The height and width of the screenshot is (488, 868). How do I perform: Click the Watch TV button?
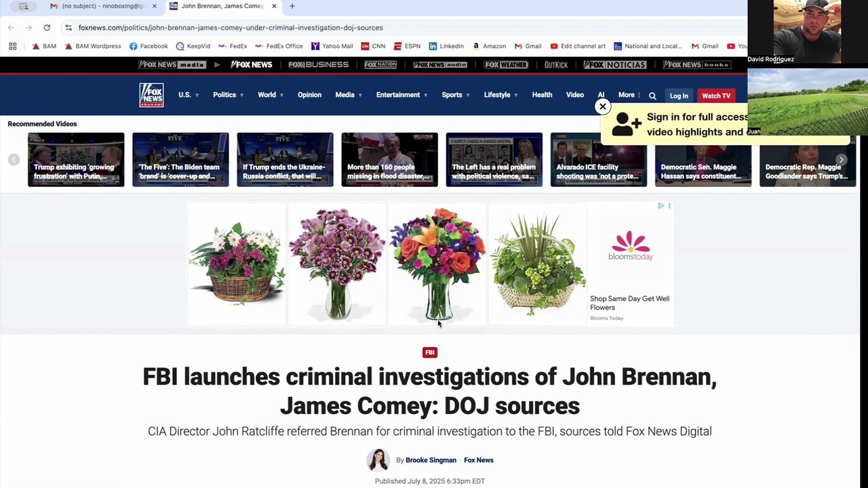tap(716, 96)
